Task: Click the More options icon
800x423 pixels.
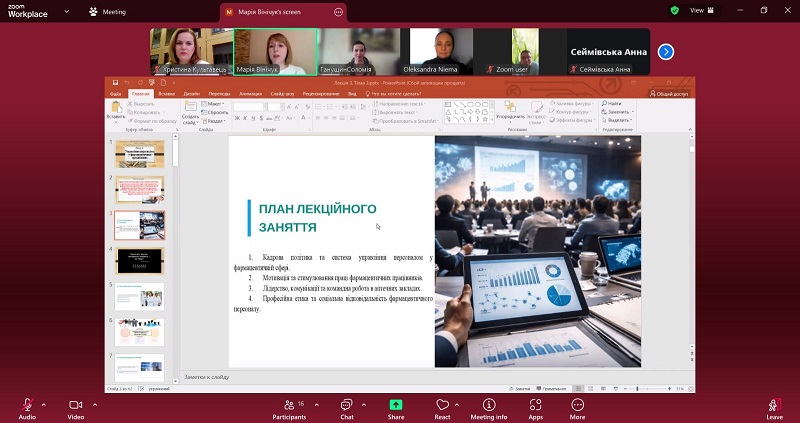Action: point(577,405)
